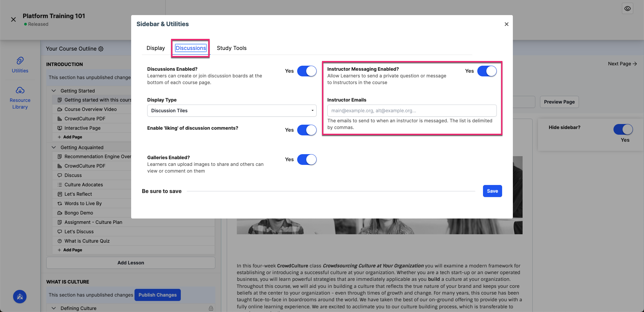Click the preview eye icon top right

click(x=628, y=9)
